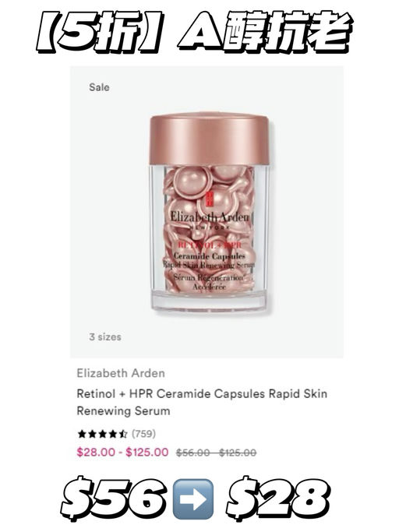
Task: Click the blue right-arrow emoji icon
Action: pyautogui.click(x=193, y=499)
